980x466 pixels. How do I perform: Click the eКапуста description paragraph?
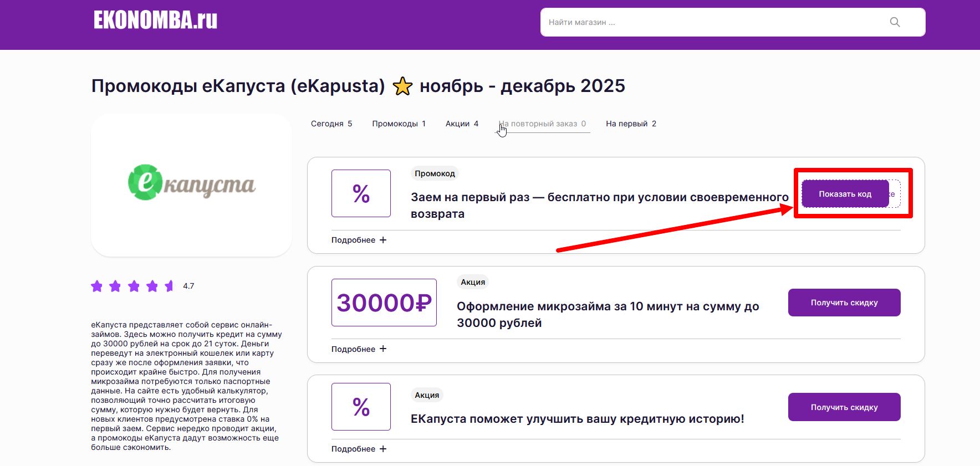coord(187,386)
